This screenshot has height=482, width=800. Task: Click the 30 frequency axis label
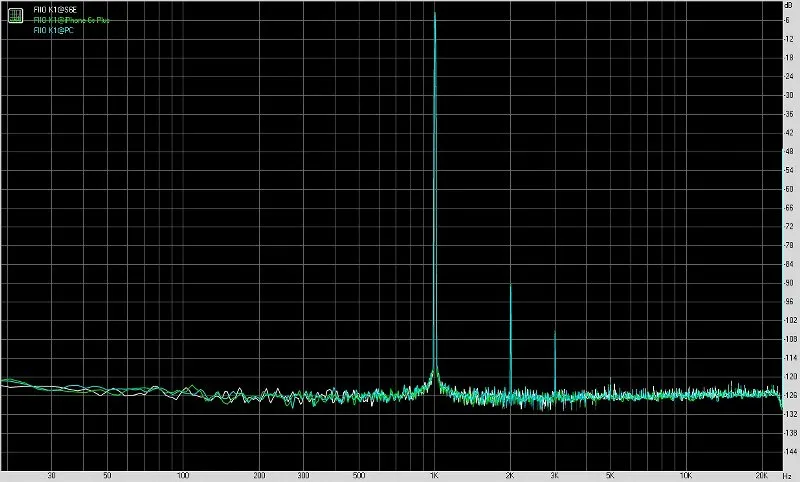click(x=52, y=475)
